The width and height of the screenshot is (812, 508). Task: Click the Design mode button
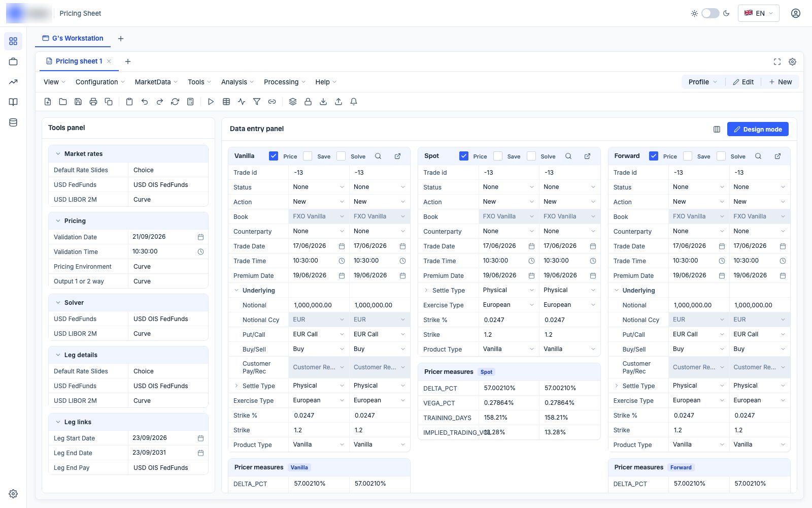click(x=758, y=130)
